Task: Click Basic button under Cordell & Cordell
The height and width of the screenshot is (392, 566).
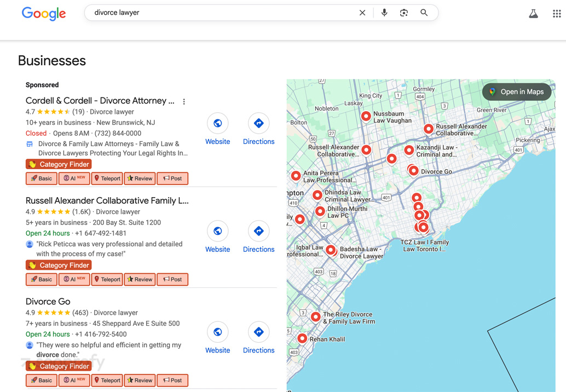Action: tap(42, 178)
